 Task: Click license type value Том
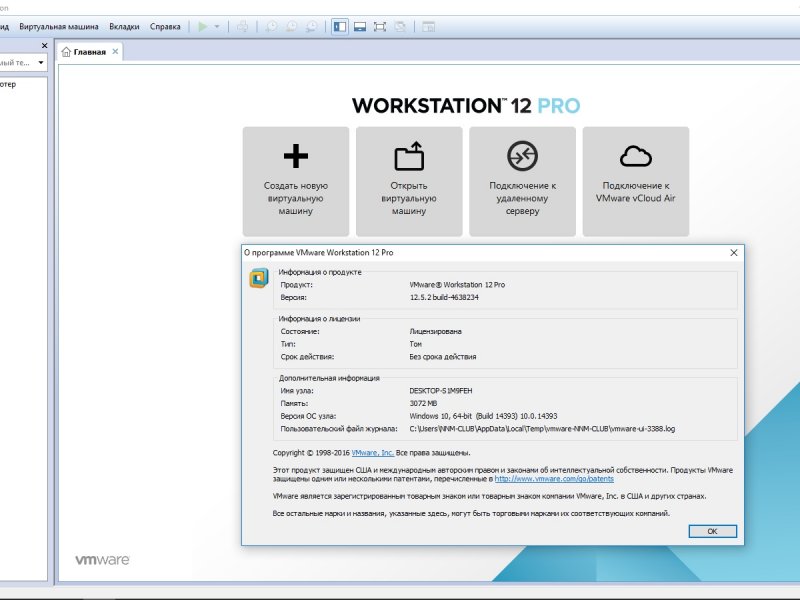coord(416,344)
